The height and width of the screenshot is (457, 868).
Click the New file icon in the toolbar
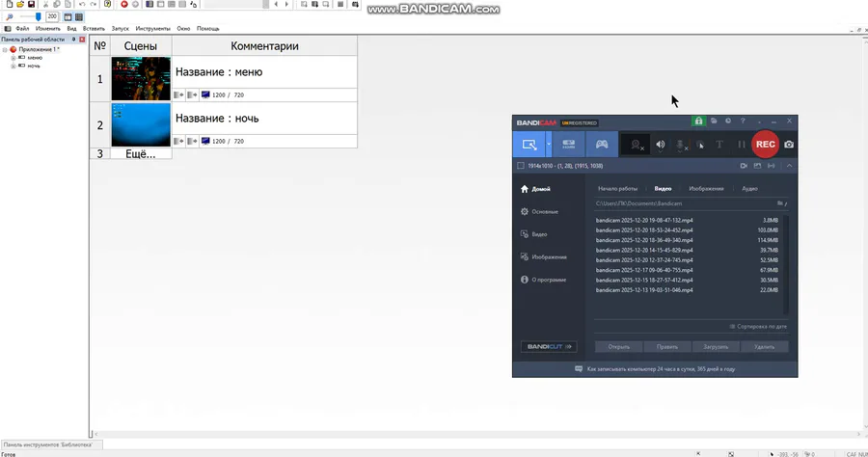(x=10, y=4)
